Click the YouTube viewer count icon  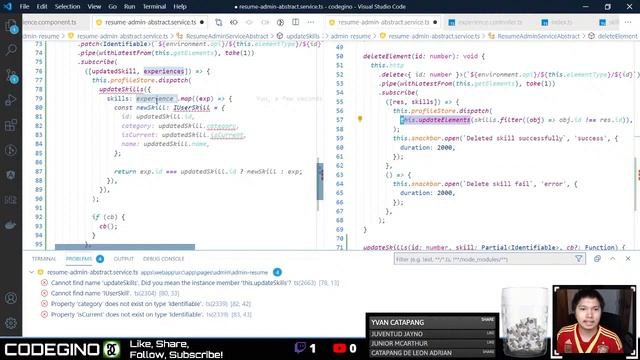[339, 348]
